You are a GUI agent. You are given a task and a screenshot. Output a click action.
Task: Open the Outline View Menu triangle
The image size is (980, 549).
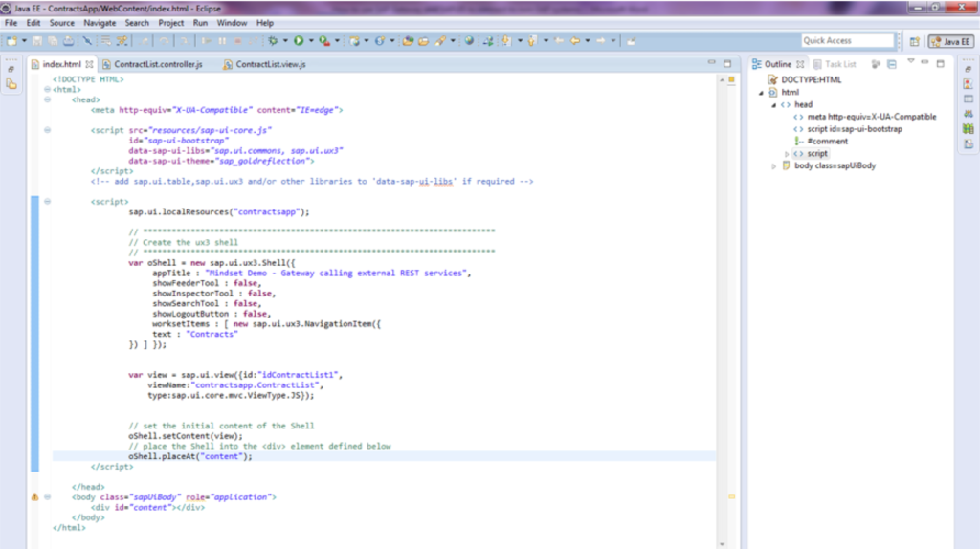click(x=911, y=62)
